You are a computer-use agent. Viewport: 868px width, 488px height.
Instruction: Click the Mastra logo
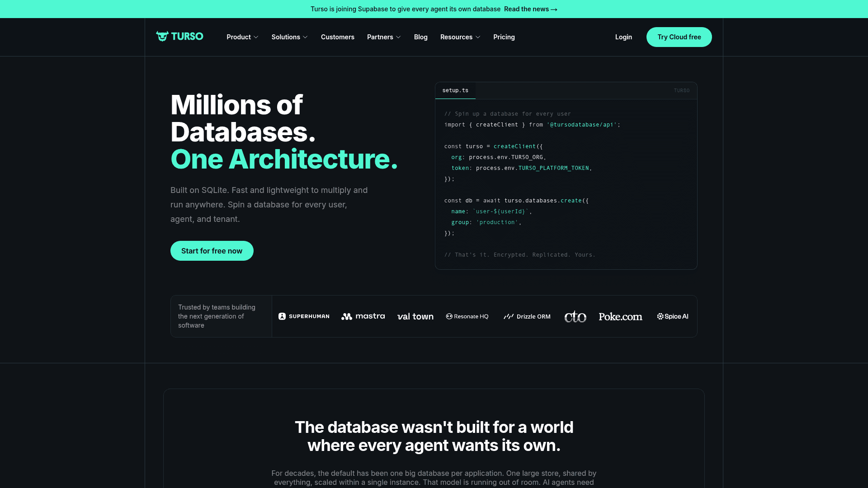[363, 316]
